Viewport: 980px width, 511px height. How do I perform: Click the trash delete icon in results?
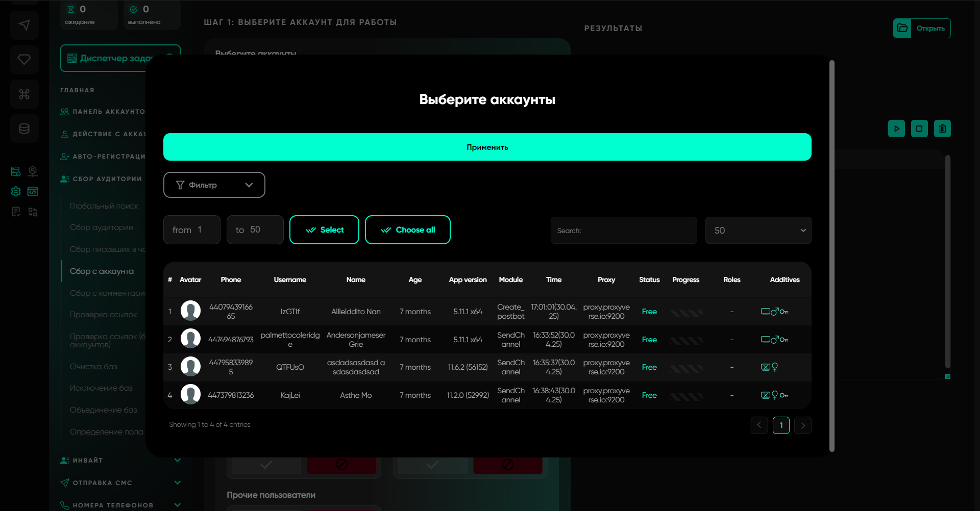point(942,129)
